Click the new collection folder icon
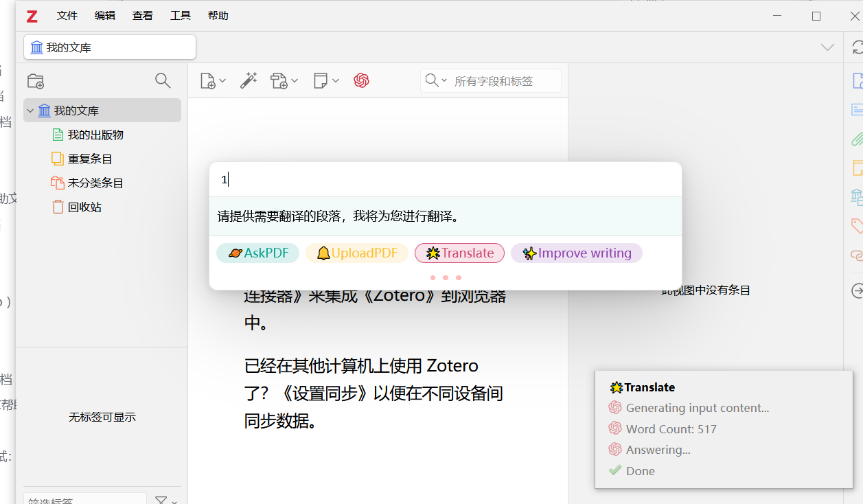The width and height of the screenshot is (863, 504). [36, 81]
